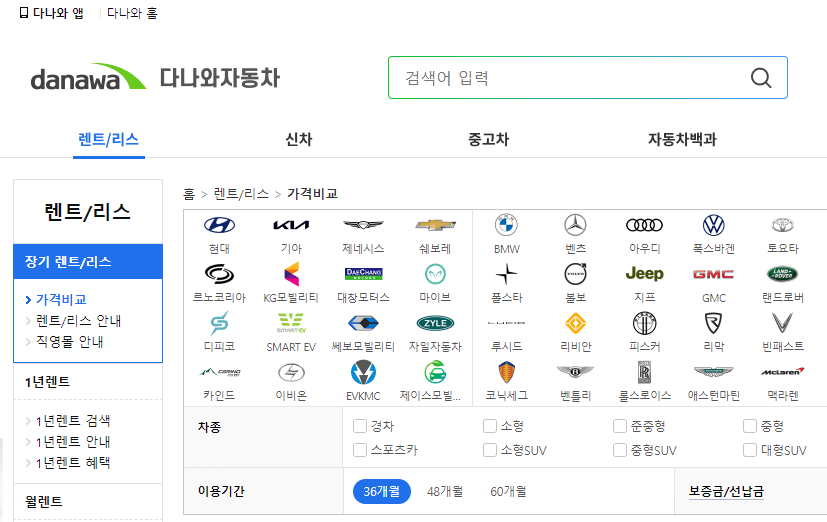827x522 pixels.
Task: Select the Toyota (토요타) logo
Action: pyautogui.click(x=783, y=225)
